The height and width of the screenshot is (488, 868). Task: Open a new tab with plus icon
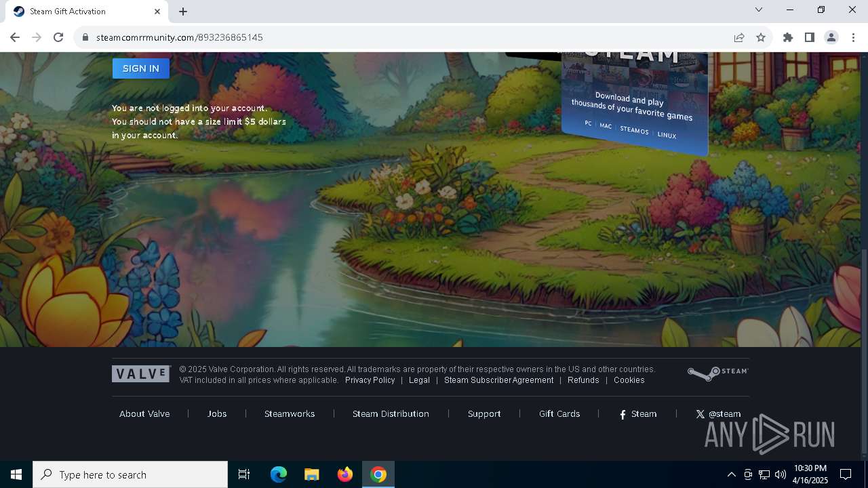tap(183, 12)
